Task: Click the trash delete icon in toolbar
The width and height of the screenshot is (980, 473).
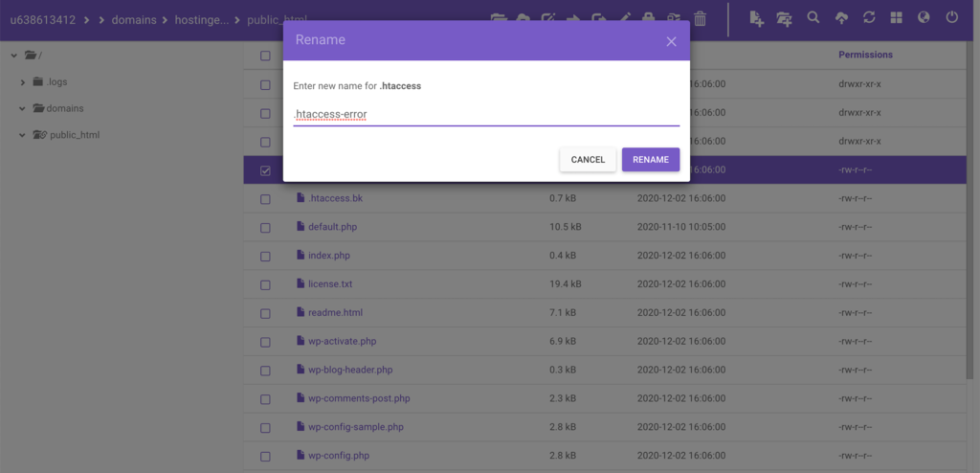Action: pos(700,19)
